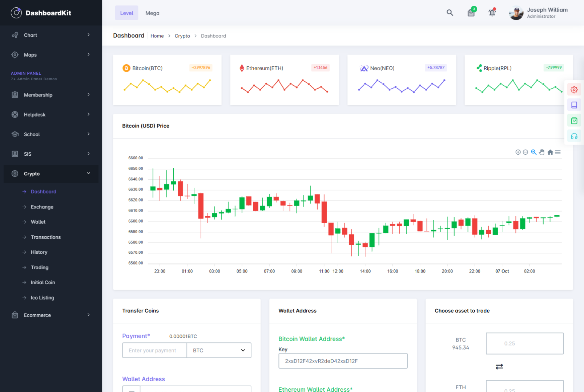Collapse the Crypto sidebar menu
Viewport: 584px width, 392px height.
pyautogui.click(x=51, y=174)
